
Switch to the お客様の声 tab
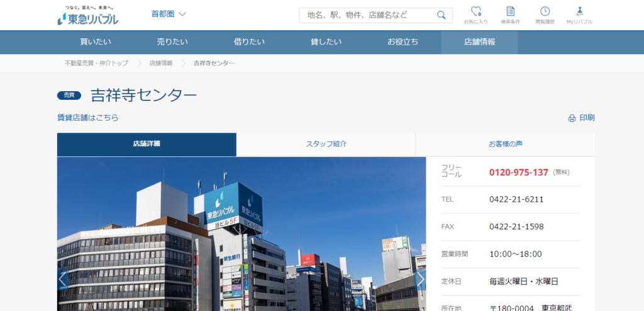[x=505, y=144]
